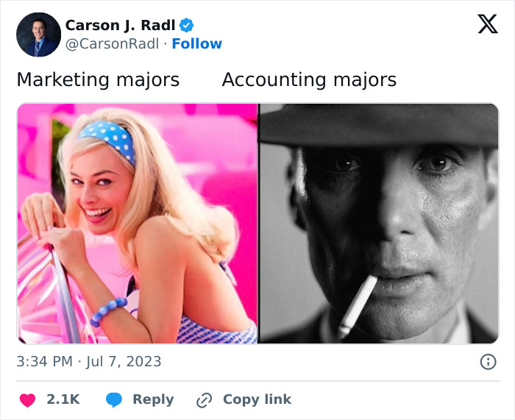Click the chain link copy icon
515x420 pixels.
point(204,400)
